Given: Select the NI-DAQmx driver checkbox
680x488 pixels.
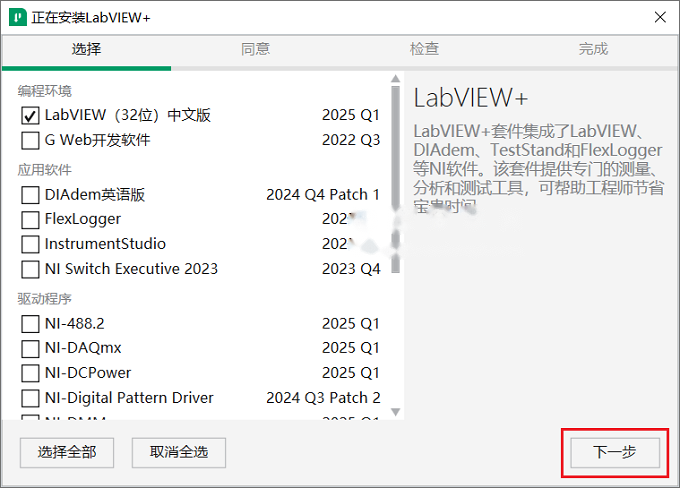Looking at the screenshot, I should pyautogui.click(x=30, y=348).
